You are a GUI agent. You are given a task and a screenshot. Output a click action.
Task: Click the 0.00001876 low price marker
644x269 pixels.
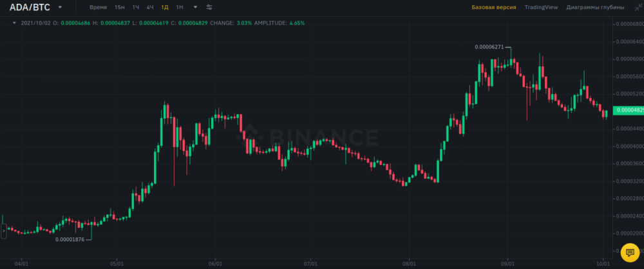pyautogui.click(x=70, y=239)
